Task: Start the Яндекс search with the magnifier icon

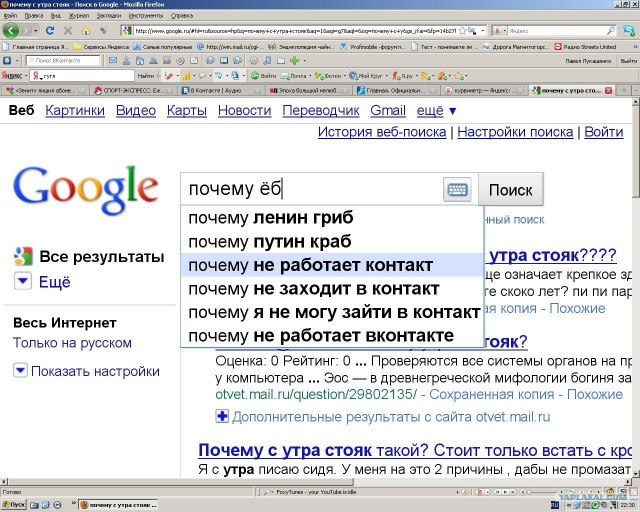Action: coord(611,31)
